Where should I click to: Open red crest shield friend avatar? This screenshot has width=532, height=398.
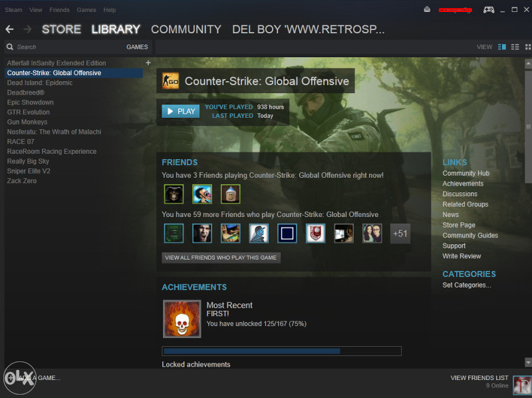315,234
